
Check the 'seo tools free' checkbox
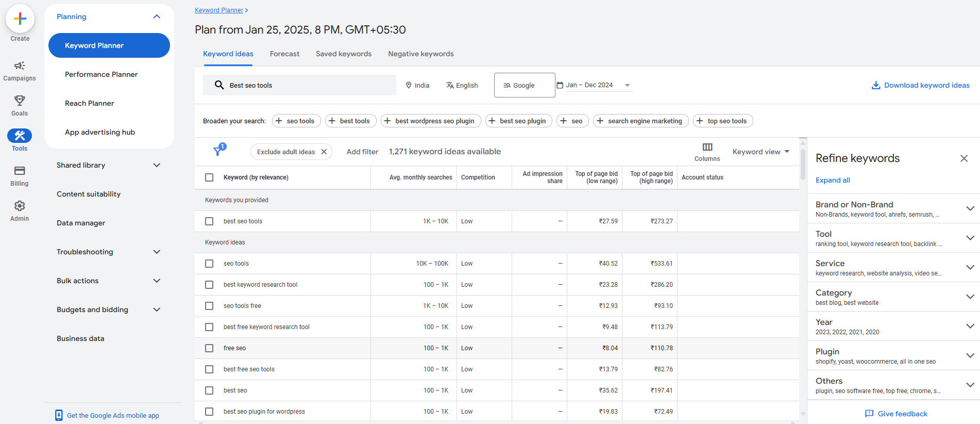point(209,306)
